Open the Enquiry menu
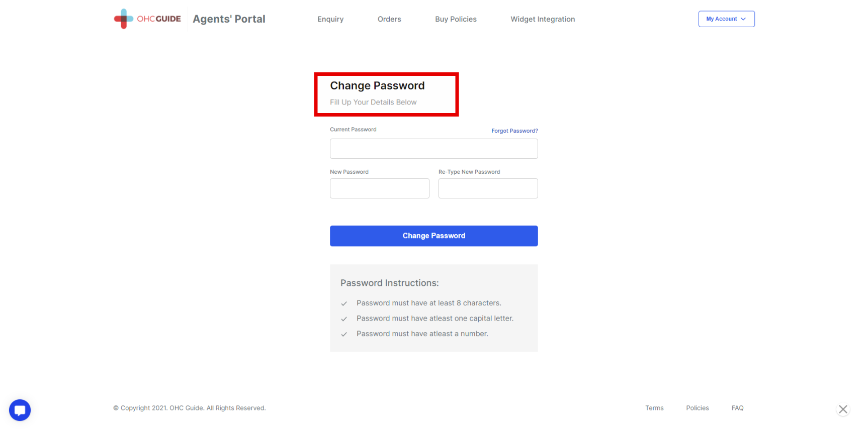This screenshot has width=868, height=430. [x=330, y=19]
